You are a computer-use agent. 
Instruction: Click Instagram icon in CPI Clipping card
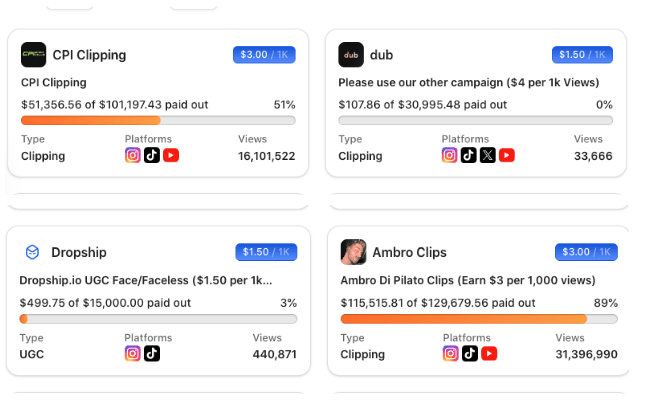133,155
